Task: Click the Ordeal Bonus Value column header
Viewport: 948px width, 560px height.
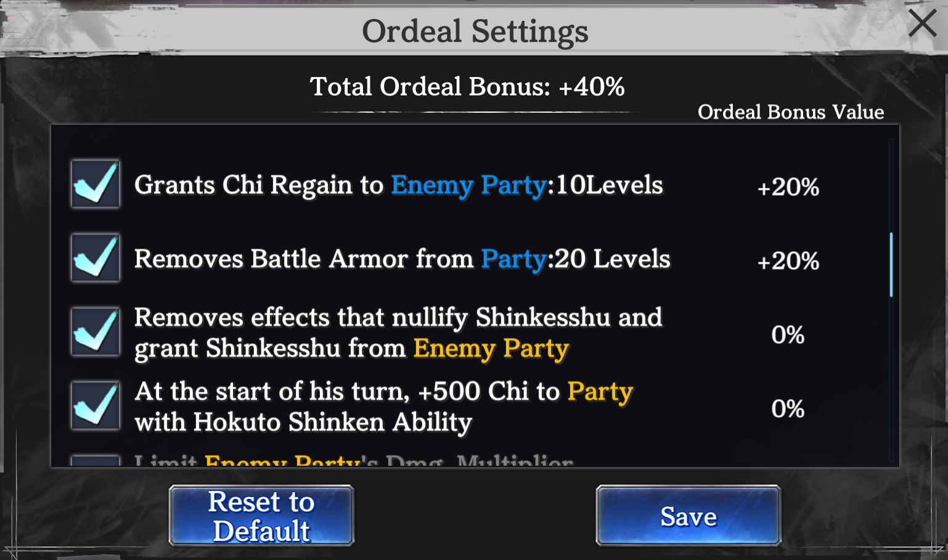Action: [x=791, y=112]
